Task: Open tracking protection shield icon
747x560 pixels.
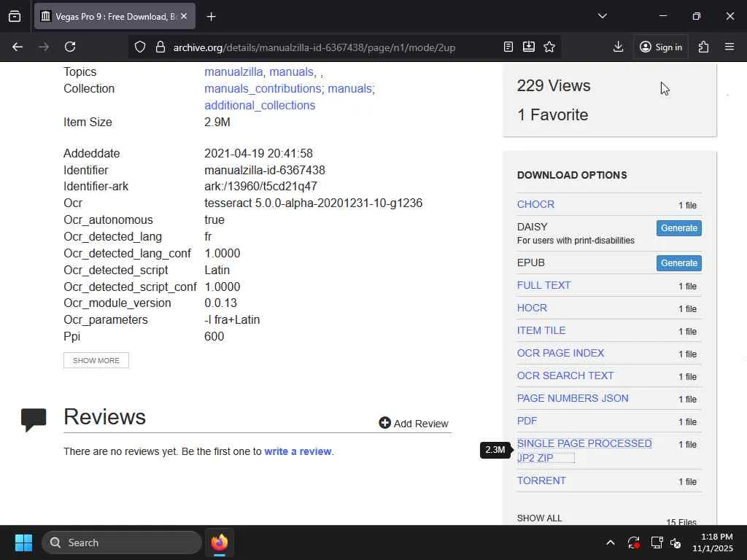Action: click(x=139, y=47)
